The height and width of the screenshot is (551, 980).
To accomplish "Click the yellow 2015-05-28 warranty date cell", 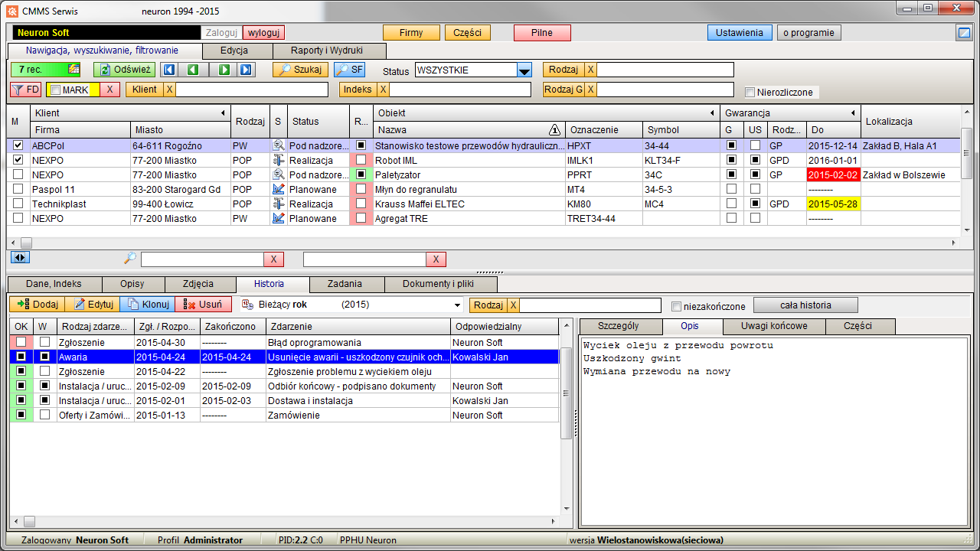I will coord(834,204).
